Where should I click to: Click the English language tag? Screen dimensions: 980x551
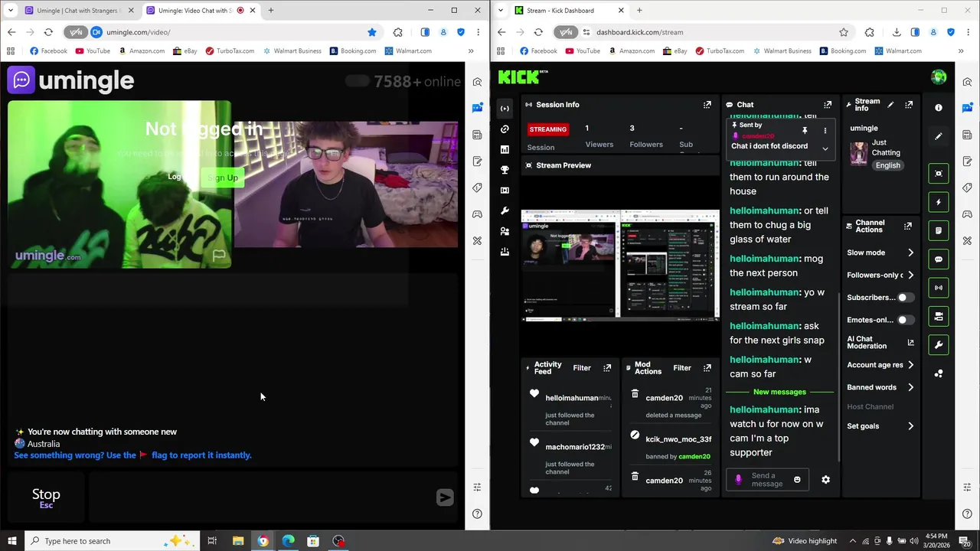[887, 165]
